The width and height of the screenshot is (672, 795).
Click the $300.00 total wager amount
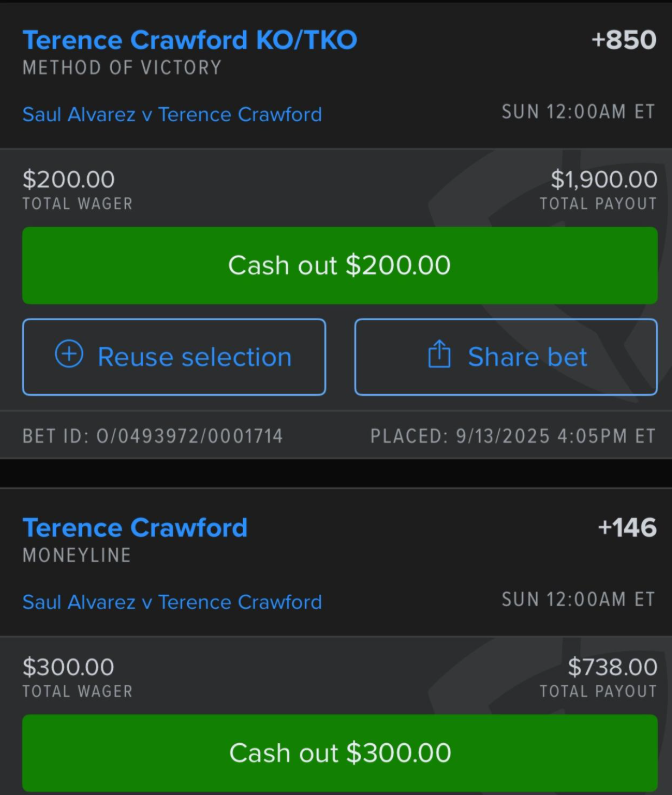point(69,667)
